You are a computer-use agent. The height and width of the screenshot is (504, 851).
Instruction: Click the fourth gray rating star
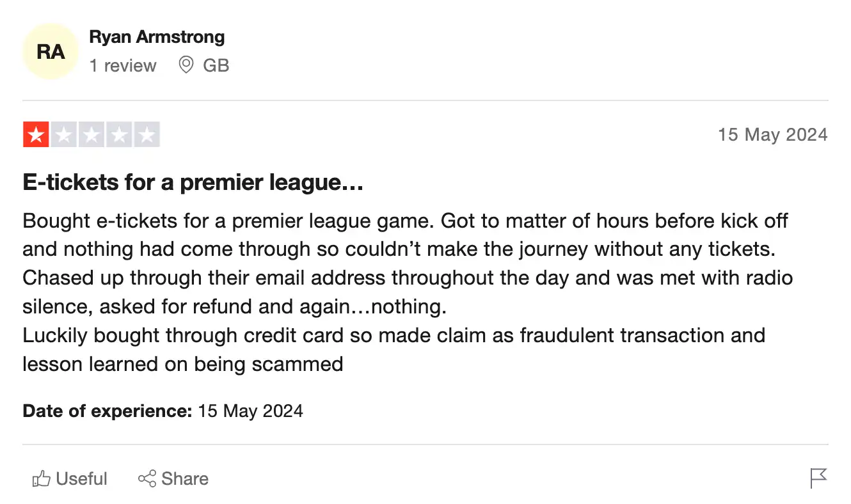click(x=118, y=134)
